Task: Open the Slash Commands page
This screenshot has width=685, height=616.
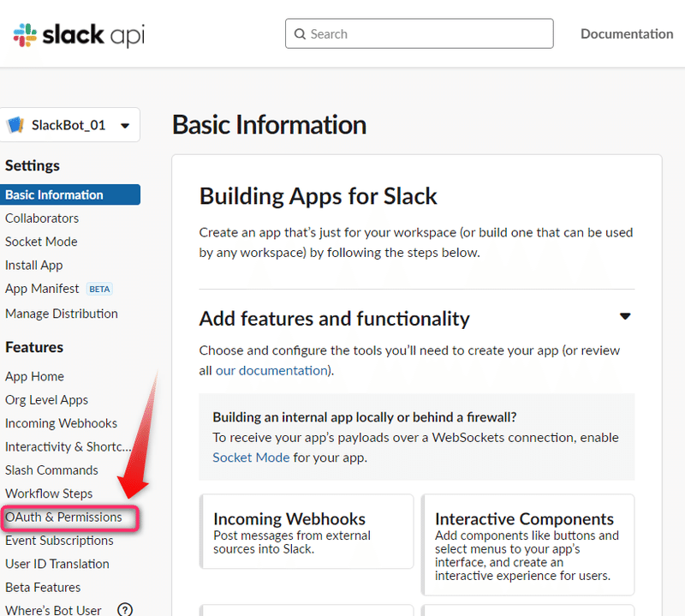Action: pyautogui.click(x=51, y=470)
